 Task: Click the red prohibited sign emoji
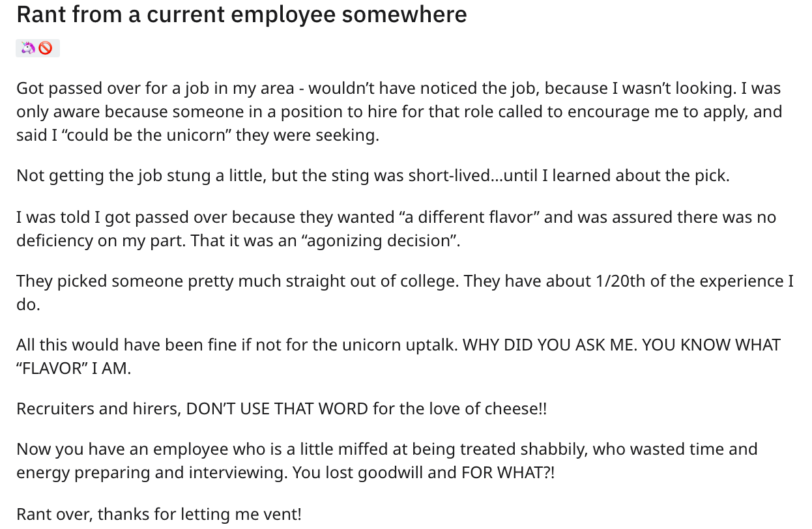(45, 48)
